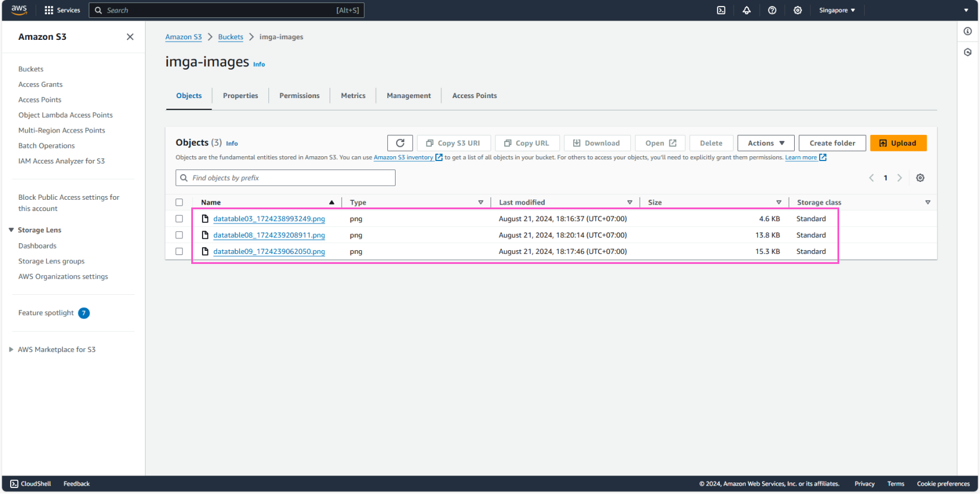The width and height of the screenshot is (980, 494).
Task: Open CloudShell in the footer
Action: (x=31, y=484)
